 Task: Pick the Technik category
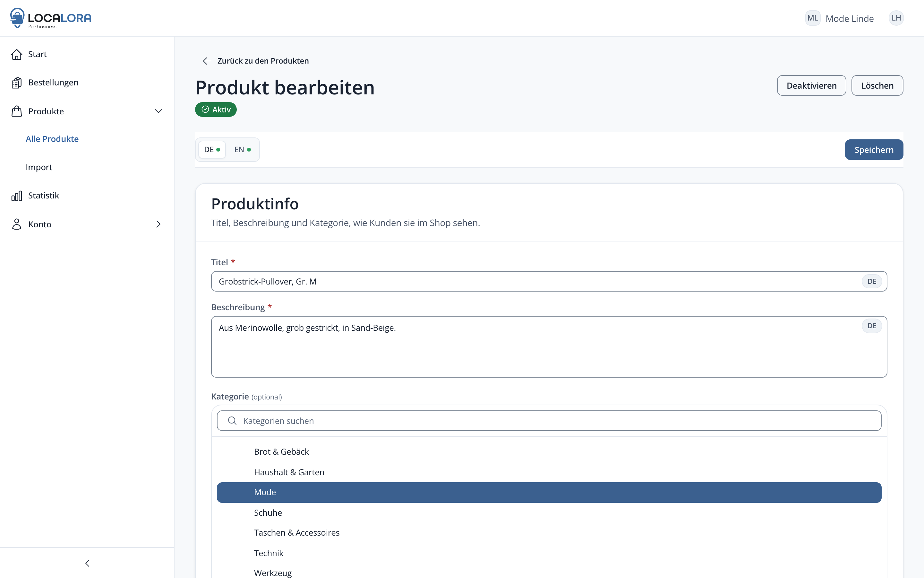pyautogui.click(x=549, y=553)
